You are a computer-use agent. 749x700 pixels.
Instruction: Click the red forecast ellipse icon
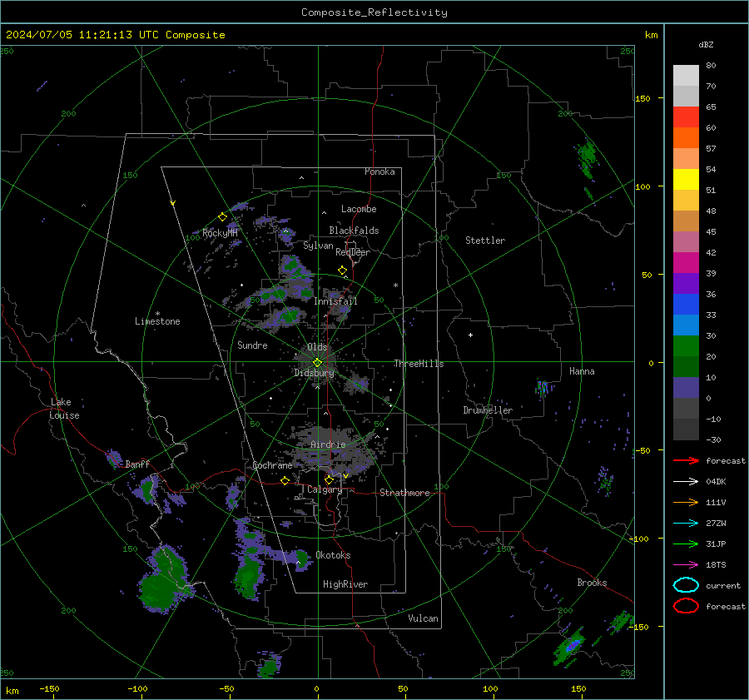click(x=686, y=606)
